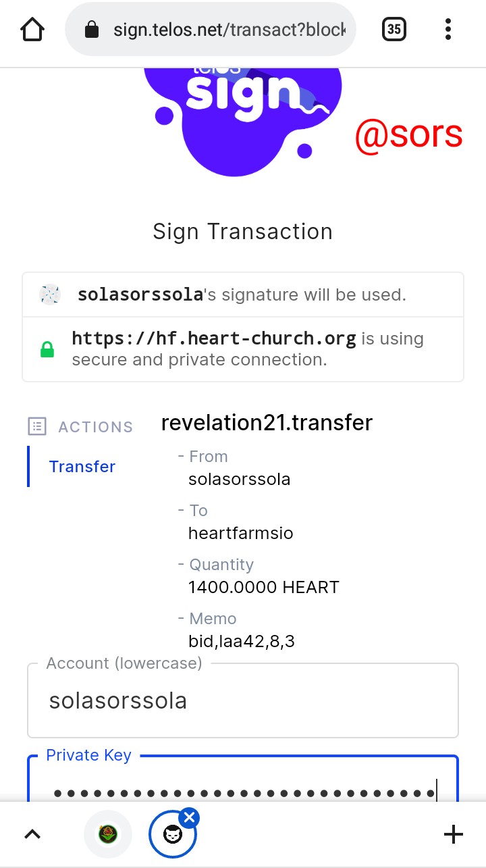Tap the red @sors text
The width and height of the screenshot is (486, 868).
[x=408, y=134]
